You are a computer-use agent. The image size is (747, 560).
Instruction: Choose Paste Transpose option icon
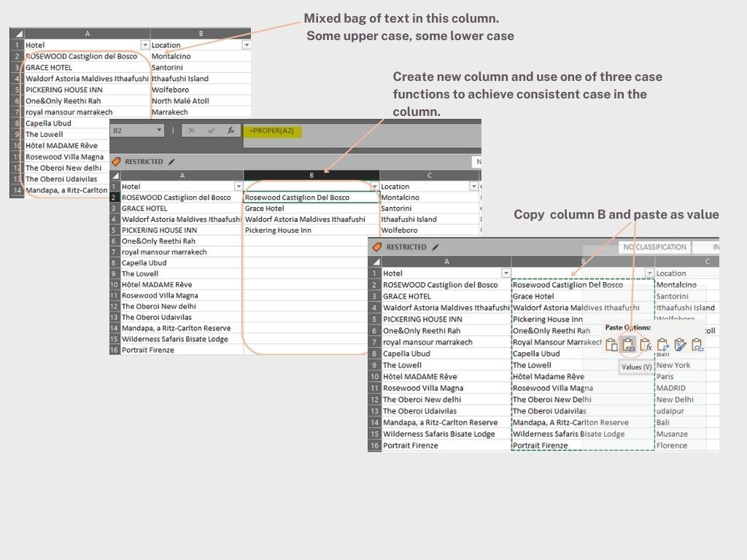click(662, 344)
